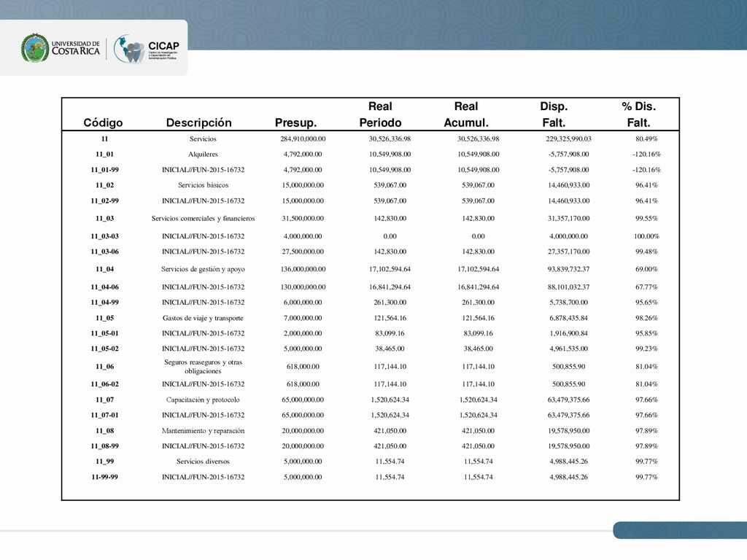Image resolution: width=747 pixels, height=560 pixels.
Task: Click the 99.23% percentage cell
Action: pyautogui.click(x=646, y=349)
